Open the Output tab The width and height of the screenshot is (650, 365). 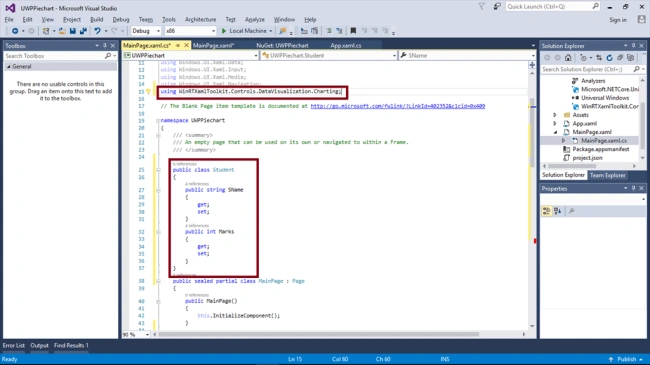39,346
